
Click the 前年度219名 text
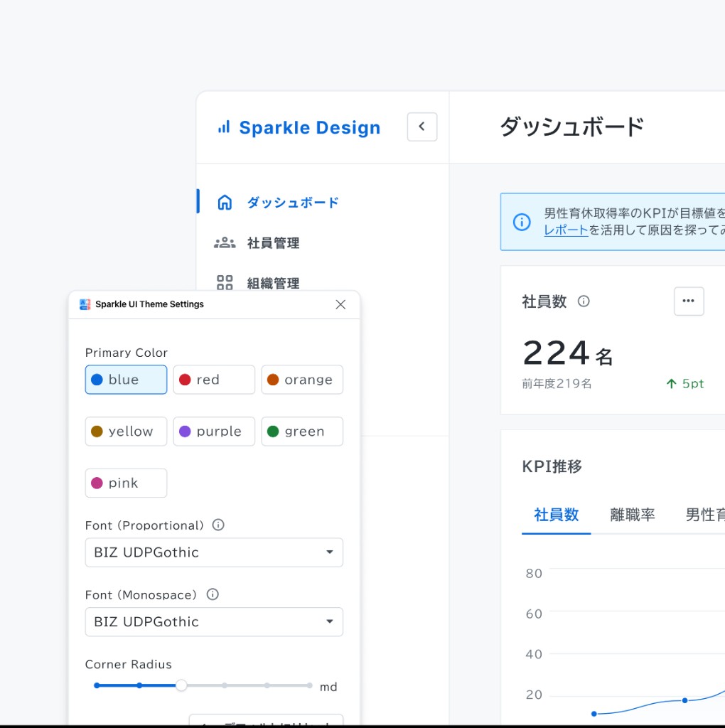(x=557, y=383)
